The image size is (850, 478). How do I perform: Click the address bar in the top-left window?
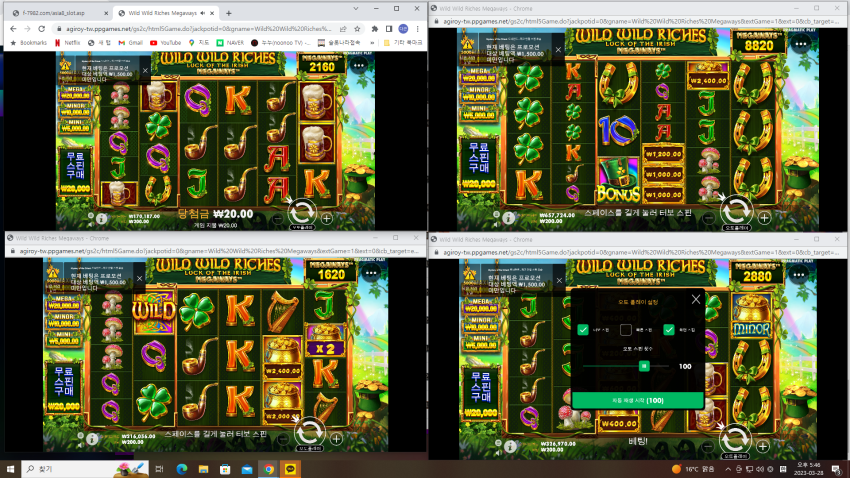[198, 29]
